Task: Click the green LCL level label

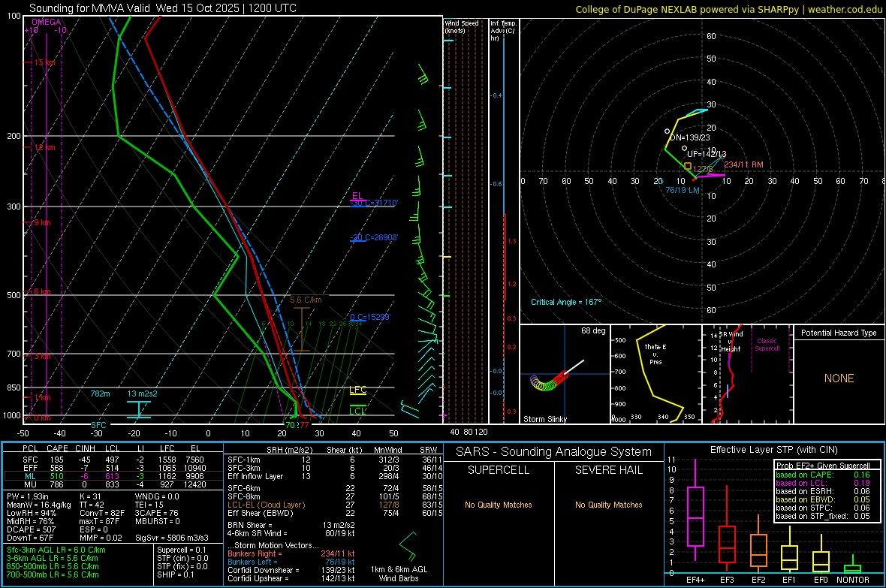Action: [357, 411]
